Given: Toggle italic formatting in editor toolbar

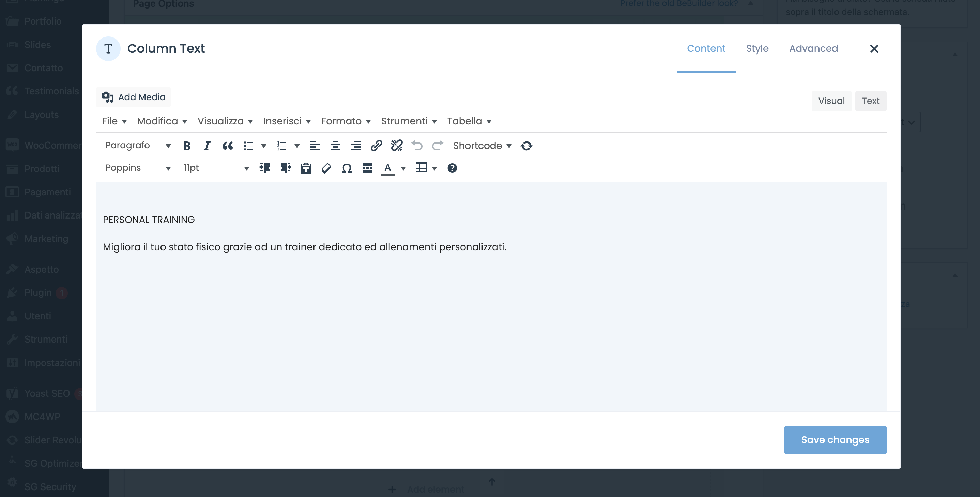Looking at the screenshot, I should [207, 146].
